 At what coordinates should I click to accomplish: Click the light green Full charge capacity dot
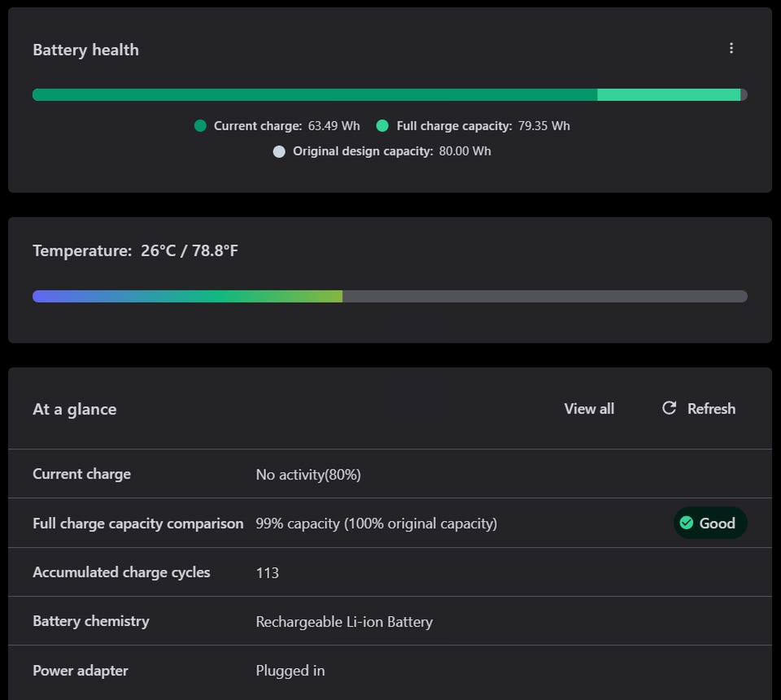coord(382,125)
